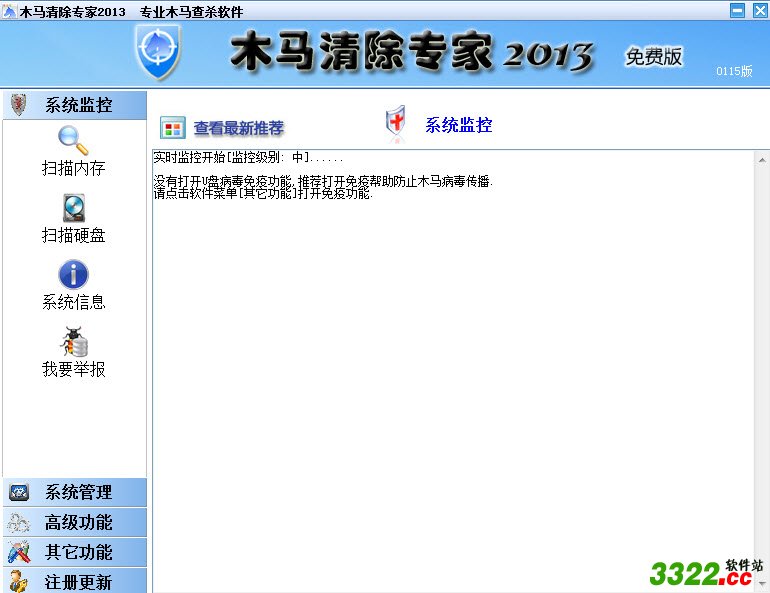This screenshot has height=593, width=770.
Task: Click the shield icon beside 系统监控 sidebar header
Action: pyautogui.click(x=19, y=104)
